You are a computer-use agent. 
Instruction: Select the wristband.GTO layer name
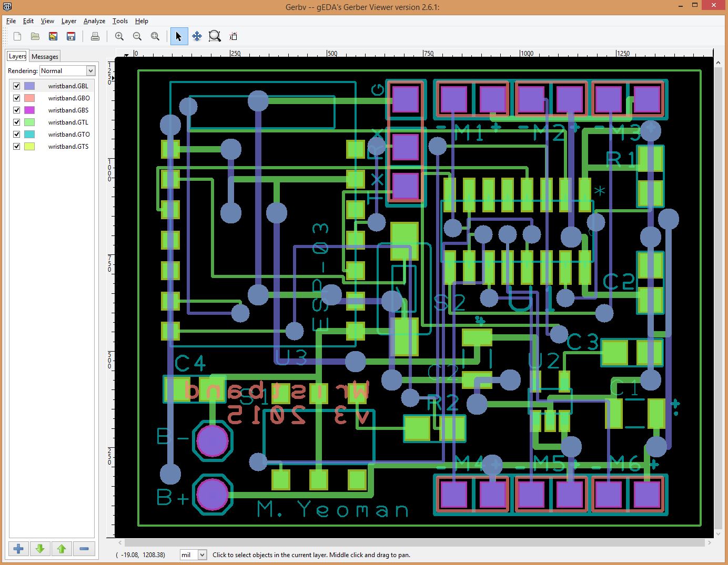(x=69, y=134)
